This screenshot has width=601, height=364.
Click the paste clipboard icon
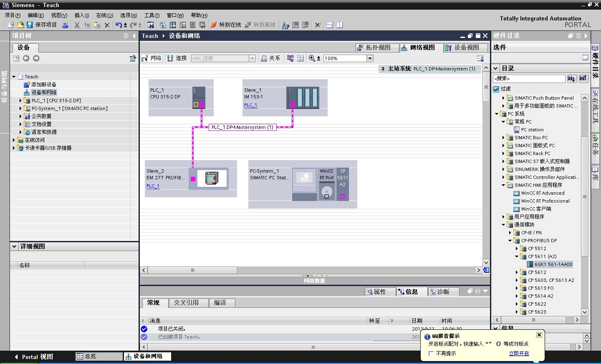[x=97, y=25]
